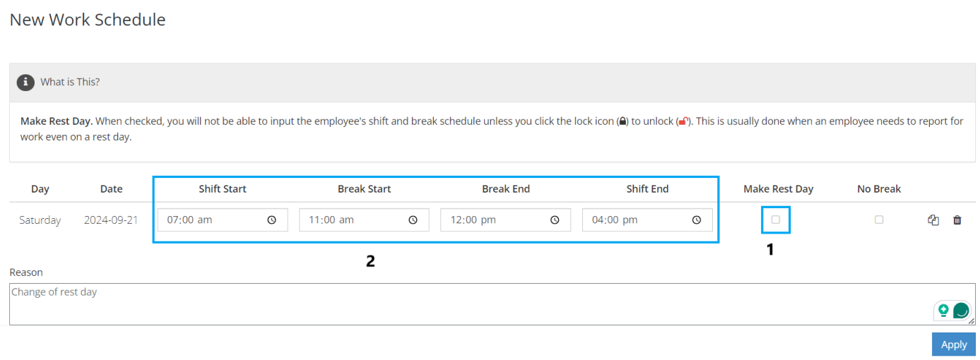Open the clock picker in Break Start field
This screenshot has height=360, width=980.
[413, 220]
